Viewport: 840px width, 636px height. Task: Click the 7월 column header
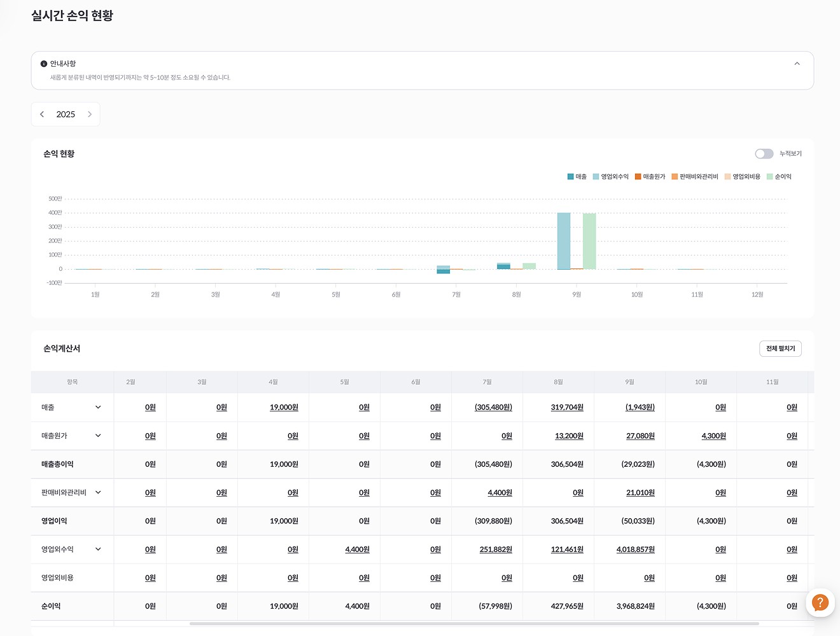487,382
